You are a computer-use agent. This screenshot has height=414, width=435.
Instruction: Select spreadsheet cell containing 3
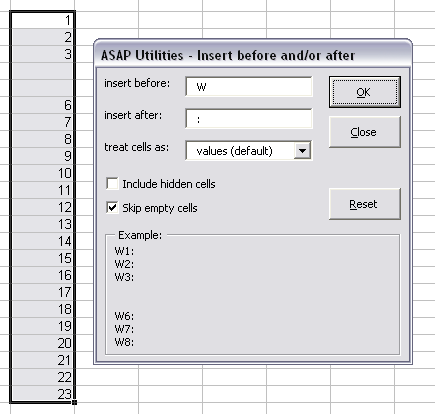(43, 54)
